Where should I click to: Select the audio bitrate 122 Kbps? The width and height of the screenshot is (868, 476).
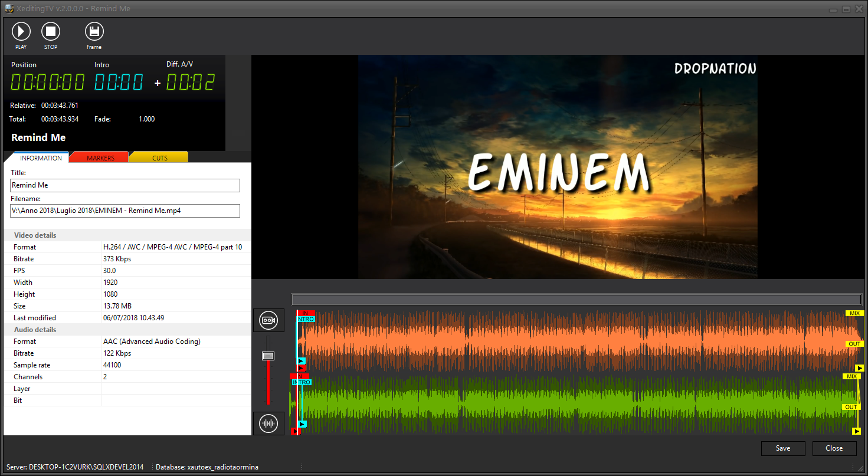117,353
